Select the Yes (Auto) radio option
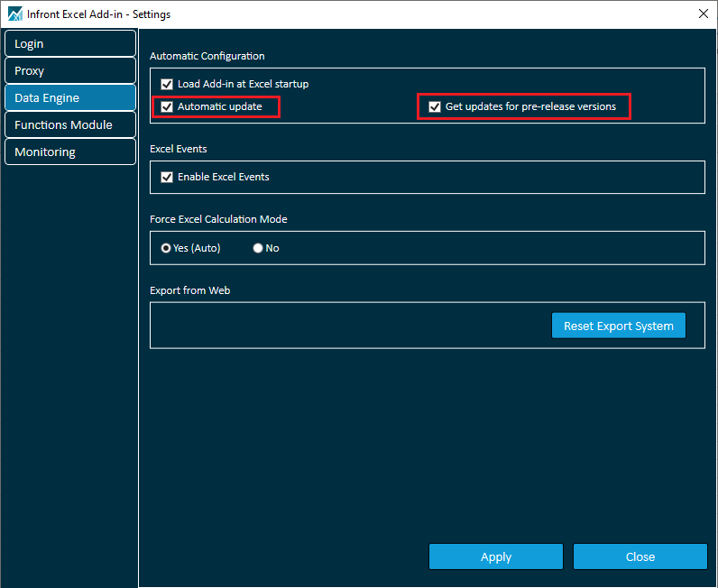Image resolution: width=718 pixels, height=588 pixels. pyautogui.click(x=166, y=248)
